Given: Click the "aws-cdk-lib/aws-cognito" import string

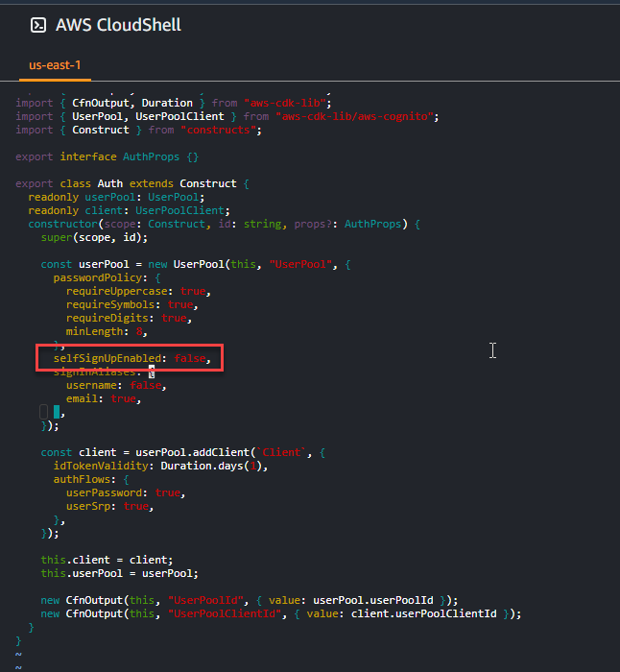Looking at the screenshot, I should pos(357,116).
